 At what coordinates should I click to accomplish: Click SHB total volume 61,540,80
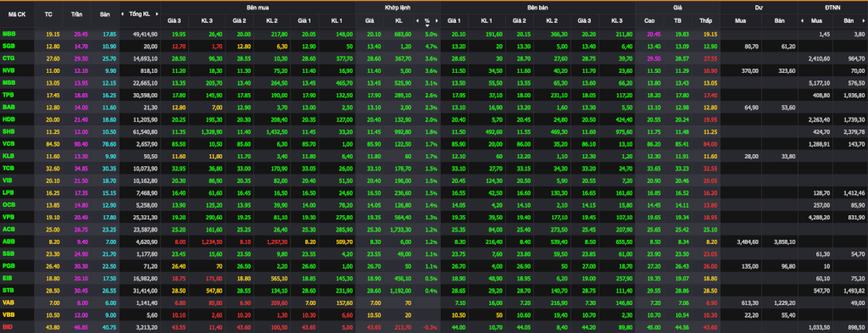[145, 131]
